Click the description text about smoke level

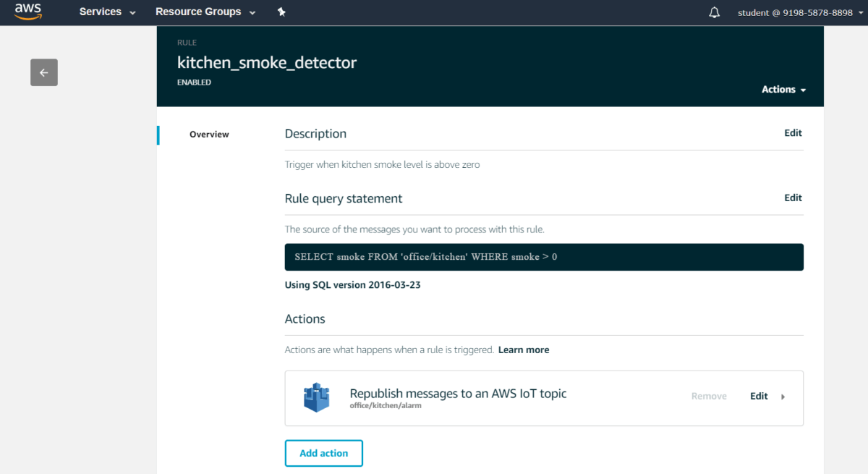(x=383, y=165)
